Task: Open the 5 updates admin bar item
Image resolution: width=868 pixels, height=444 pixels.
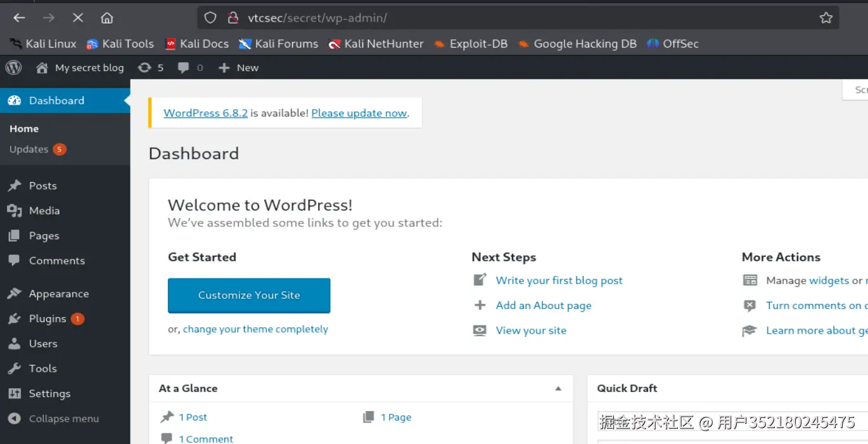Action: coord(151,68)
